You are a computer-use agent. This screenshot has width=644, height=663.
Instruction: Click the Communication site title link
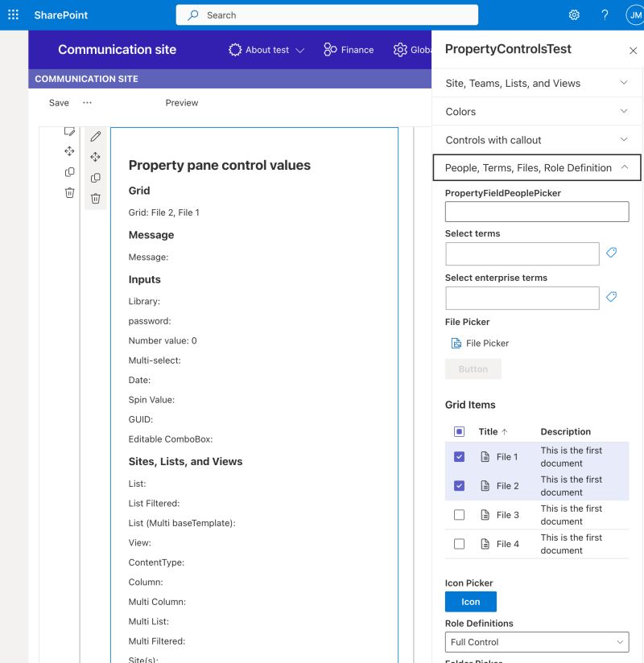pos(118,49)
